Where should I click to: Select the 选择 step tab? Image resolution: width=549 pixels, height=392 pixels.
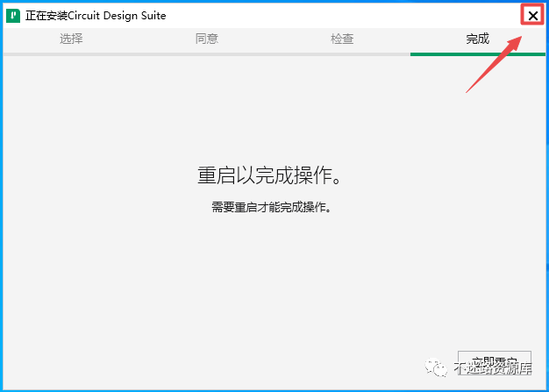pos(71,39)
